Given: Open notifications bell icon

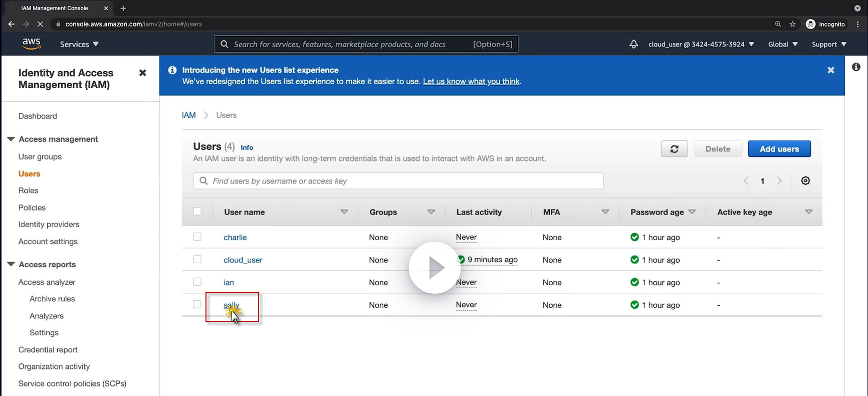Looking at the screenshot, I should (633, 44).
